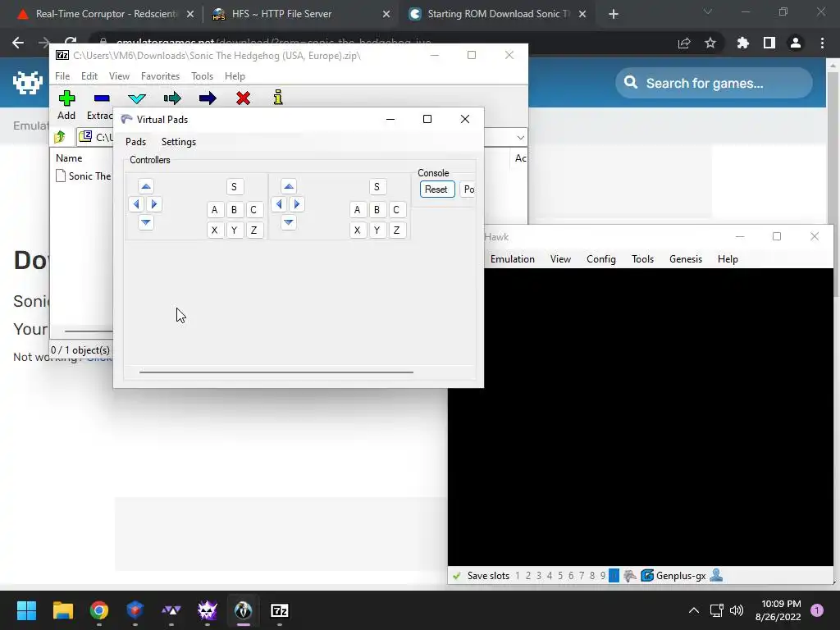Select the Sonic The file in 7-Zip
Screen dimensions: 840x630
(x=83, y=176)
